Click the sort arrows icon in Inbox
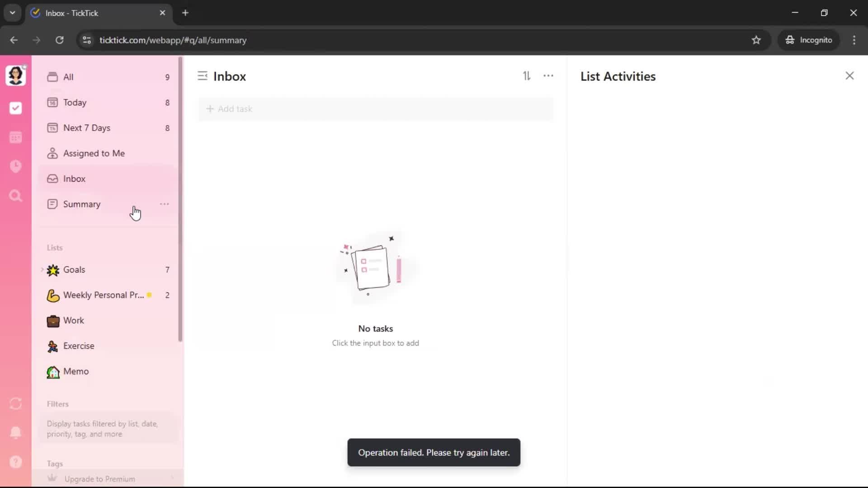 click(x=527, y=76)
